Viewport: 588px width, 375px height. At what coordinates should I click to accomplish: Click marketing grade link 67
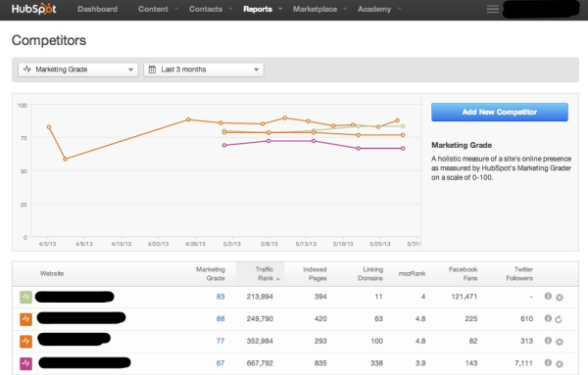[220, 363]
